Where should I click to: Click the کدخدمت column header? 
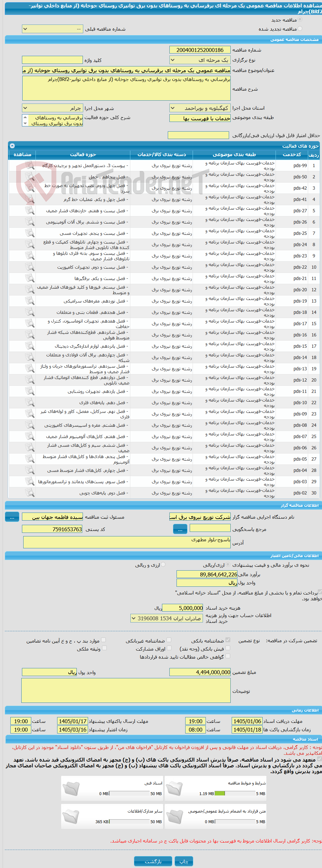pos(292,155)
